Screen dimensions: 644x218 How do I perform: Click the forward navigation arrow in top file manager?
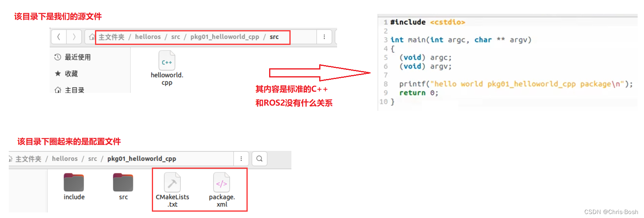pos(74,37)
